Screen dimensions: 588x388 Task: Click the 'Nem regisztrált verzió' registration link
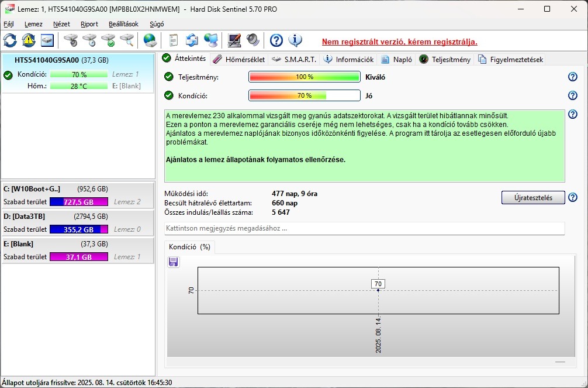point(399,42)
